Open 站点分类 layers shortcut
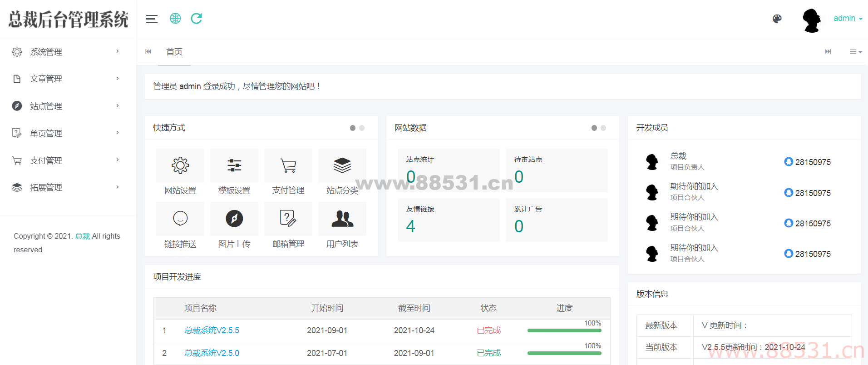 342,165
